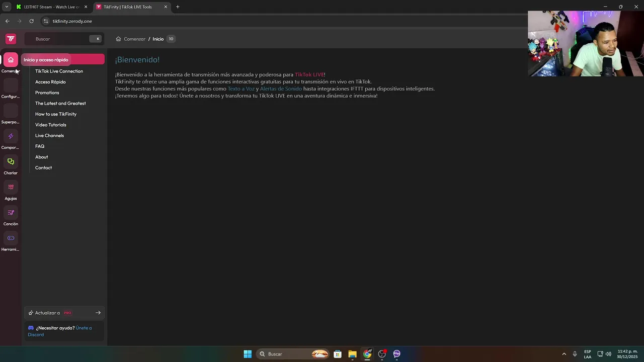Click the webcam overlay thumbnail
644x362 pixels.
586,43
